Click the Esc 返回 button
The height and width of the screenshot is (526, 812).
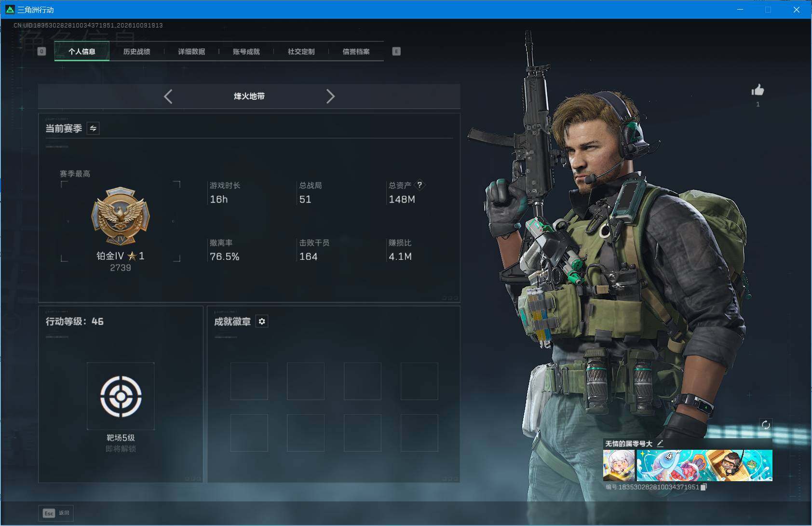(56, 513)
